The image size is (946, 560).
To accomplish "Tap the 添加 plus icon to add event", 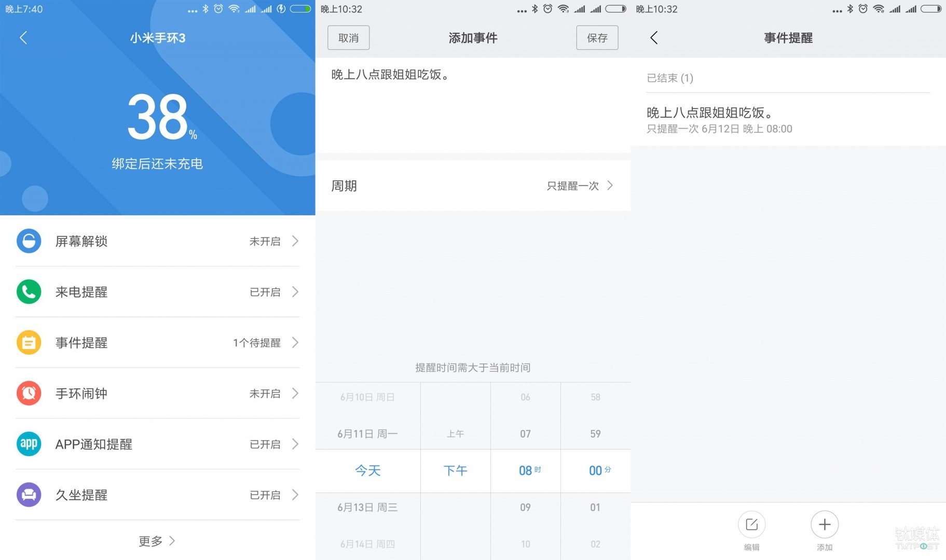I will (825, 525).
